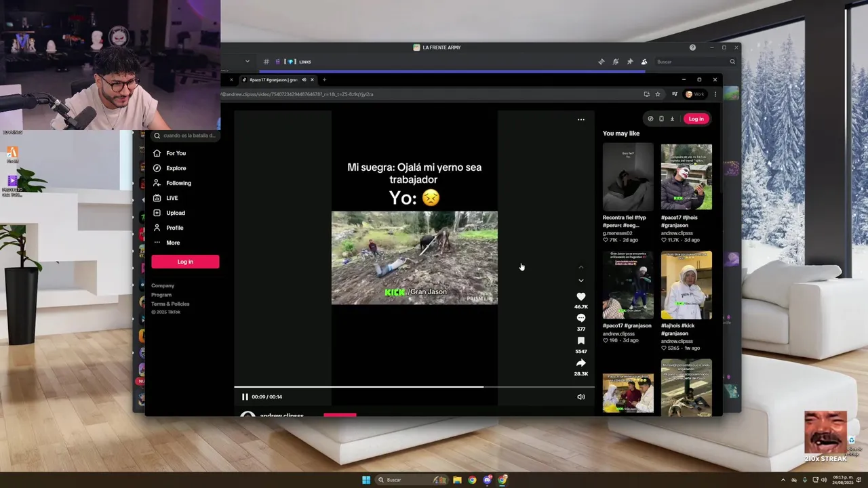The width and height of the screenshot is (868, 488).
Task: Open a new Chrome tab
Action: click(x=324, y=80)
